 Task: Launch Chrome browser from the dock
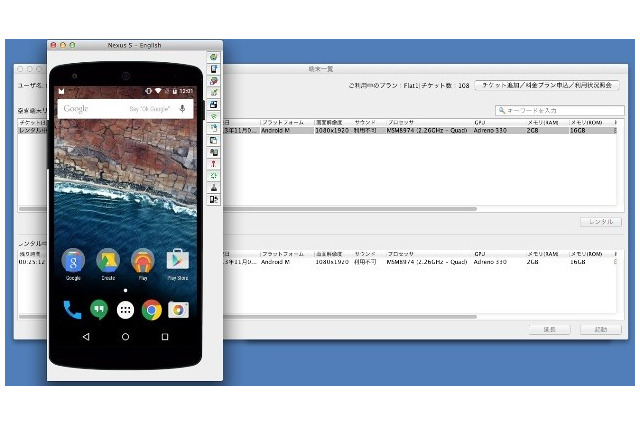(151, 310)
